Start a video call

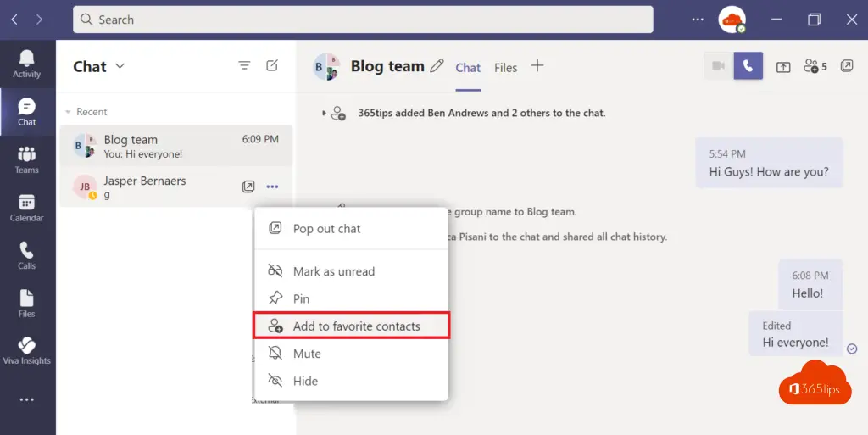tap(719, 66)
